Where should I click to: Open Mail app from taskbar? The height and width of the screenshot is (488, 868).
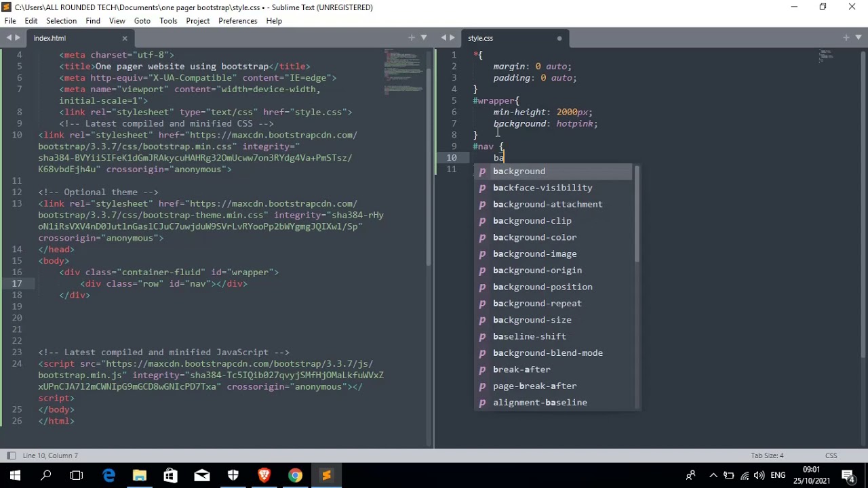click(x=202, y=476)
